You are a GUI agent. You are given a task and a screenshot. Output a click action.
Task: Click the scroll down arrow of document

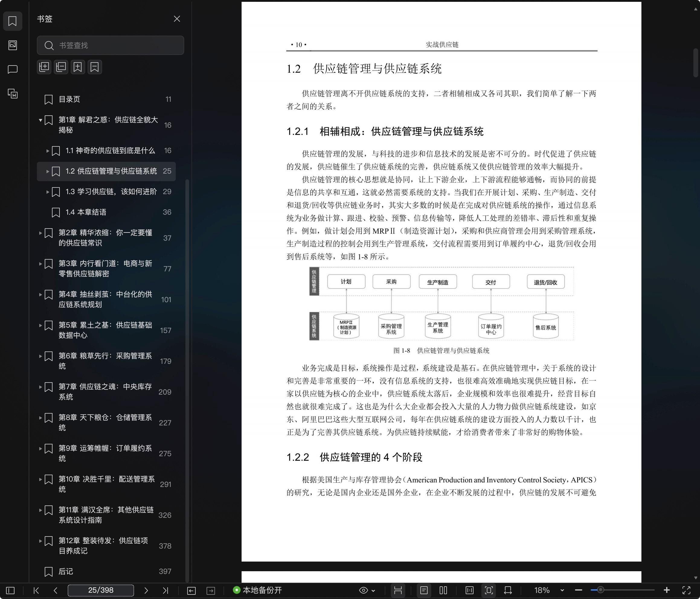click(x=695, y=578)
